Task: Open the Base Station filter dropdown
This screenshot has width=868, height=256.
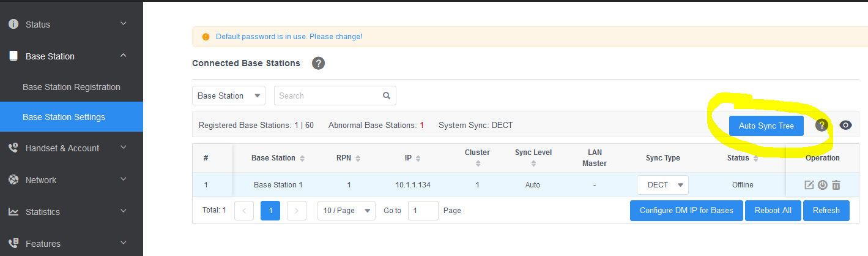Action: pyautogui.click(x=229, y=96)
